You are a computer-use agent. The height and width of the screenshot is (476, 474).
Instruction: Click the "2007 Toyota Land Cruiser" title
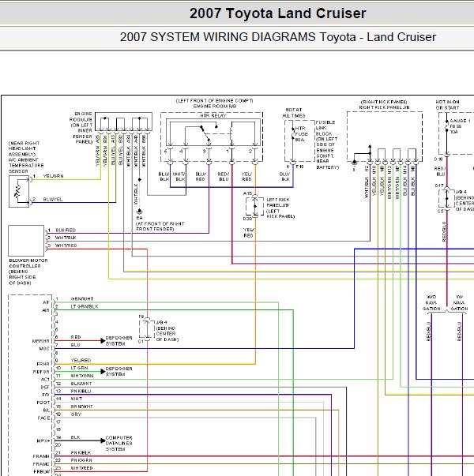point(278,13)
